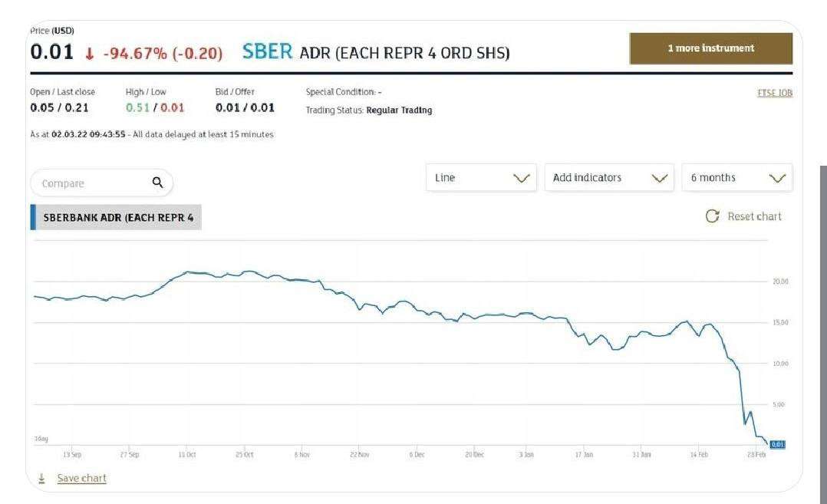
Task: Select the SBERBANK ADR series tab
Action: pos(118,217)
